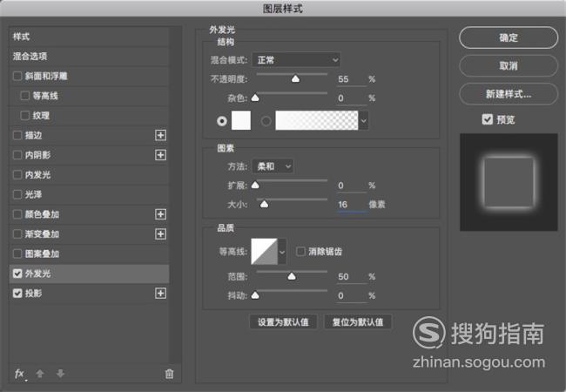
Task: Open the 混合模式 dropdown showing 正常
Action: tap(296, 60)
